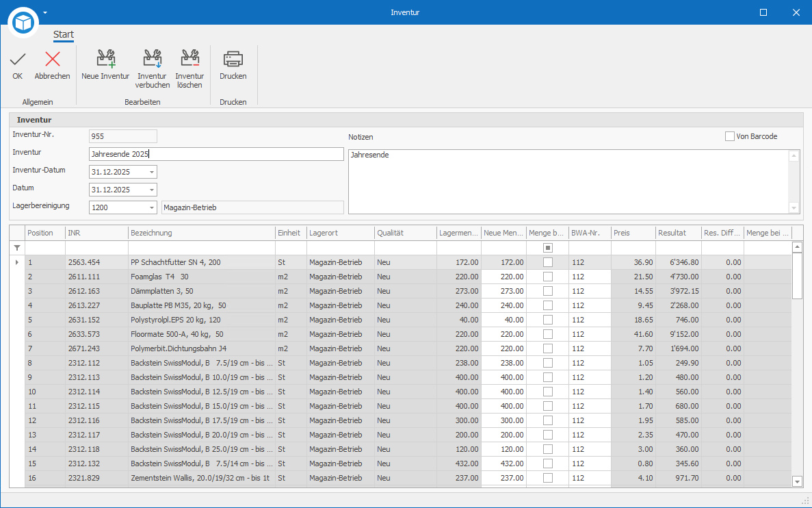Sort by the Preis column header

pos(633,233)
